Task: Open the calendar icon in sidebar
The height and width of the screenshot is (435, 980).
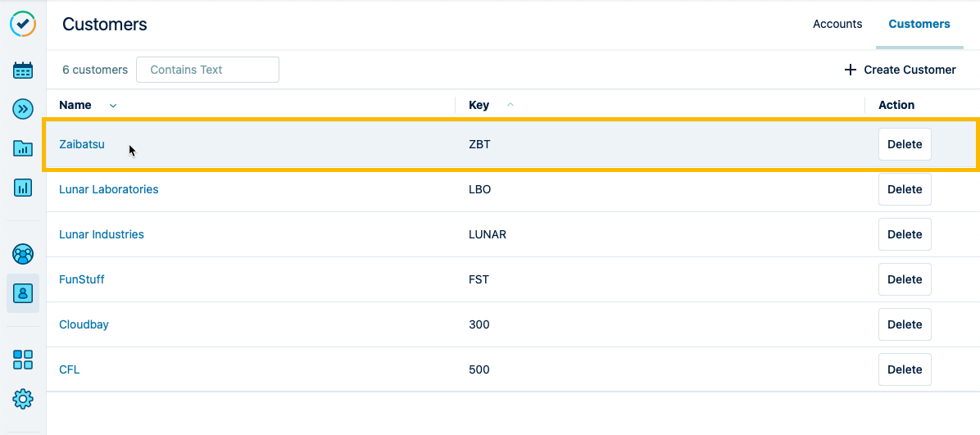Action: (23, 70)
